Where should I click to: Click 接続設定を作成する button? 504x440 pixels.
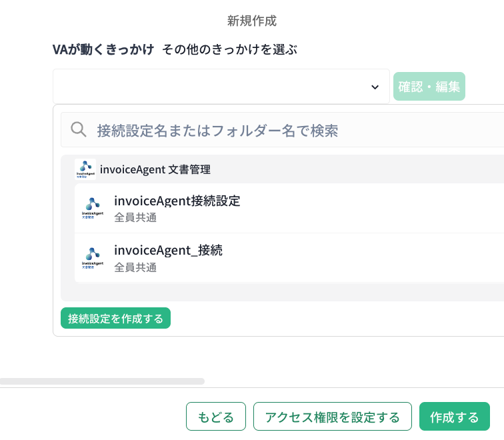click(116, 318)
